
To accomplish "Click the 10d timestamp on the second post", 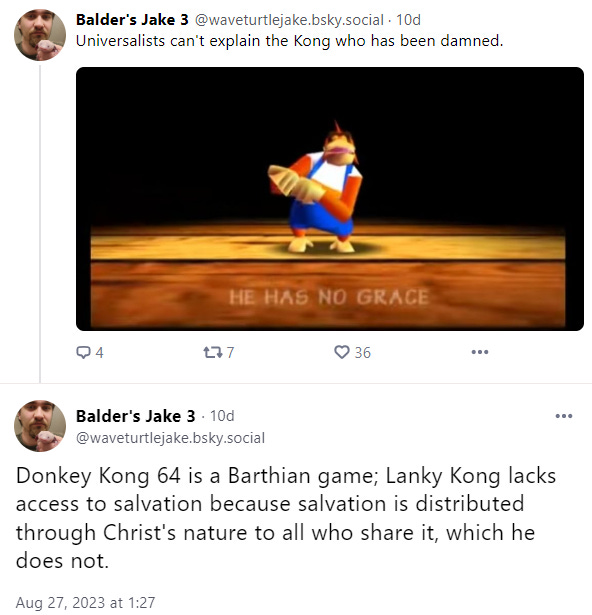I will coord(222,416).
